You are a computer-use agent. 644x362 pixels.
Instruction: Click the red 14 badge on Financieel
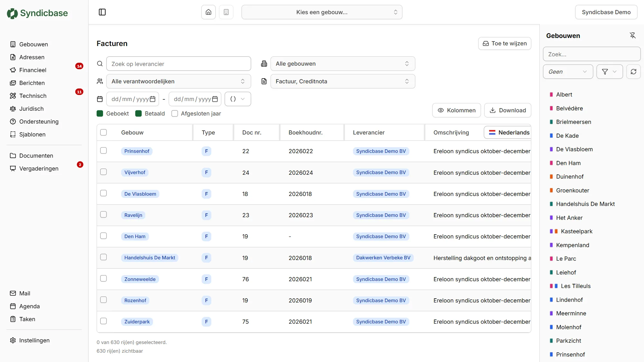(x=79, y=66)
